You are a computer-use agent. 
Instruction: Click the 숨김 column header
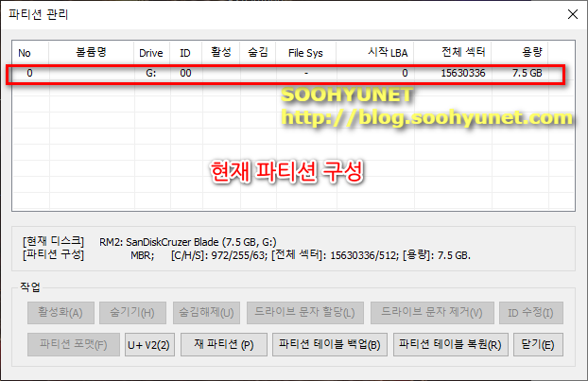[258, 53]
